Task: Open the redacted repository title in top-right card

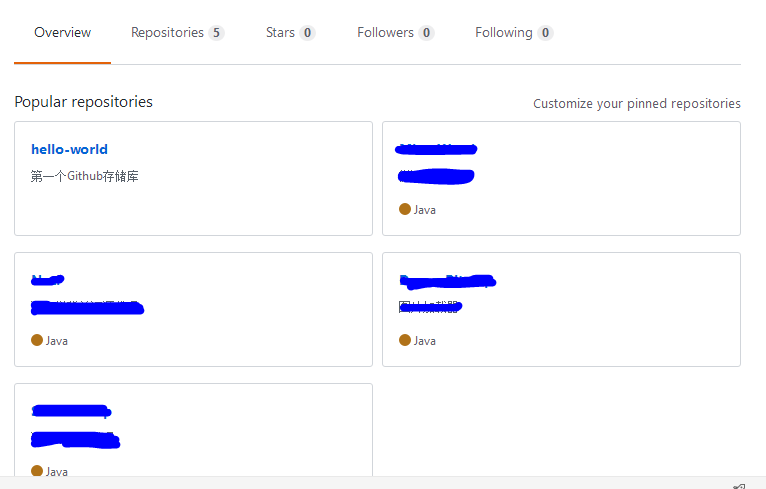Action: click(436, 149)
